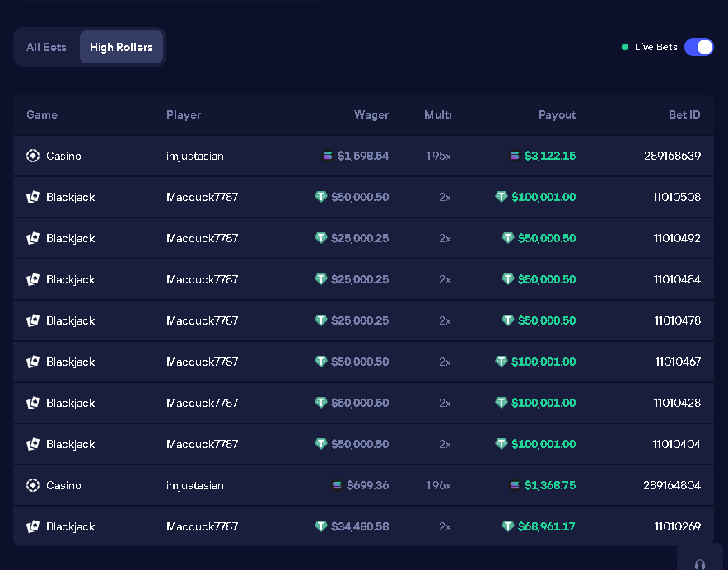
Task: Click the Multi column header
Action: [x=438, y=114]
